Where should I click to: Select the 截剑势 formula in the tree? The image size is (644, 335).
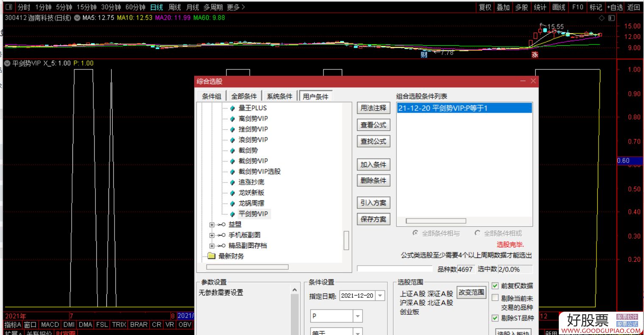[248, 150]
